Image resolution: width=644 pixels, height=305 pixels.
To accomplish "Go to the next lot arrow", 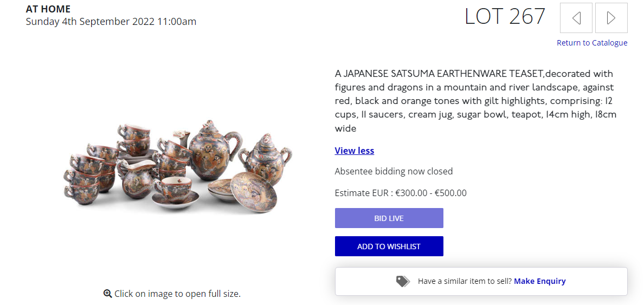I will [x=611, y=18].
